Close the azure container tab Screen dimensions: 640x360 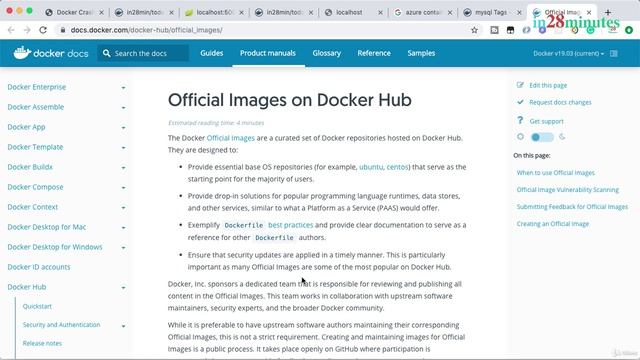450,13
